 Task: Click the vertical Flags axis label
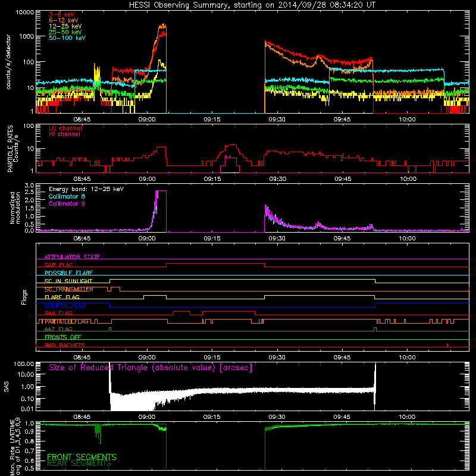[x=24, y=297]
